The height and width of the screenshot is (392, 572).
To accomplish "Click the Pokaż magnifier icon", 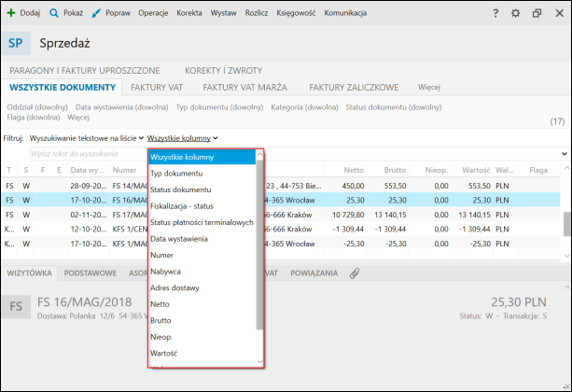I will point(54,14).
